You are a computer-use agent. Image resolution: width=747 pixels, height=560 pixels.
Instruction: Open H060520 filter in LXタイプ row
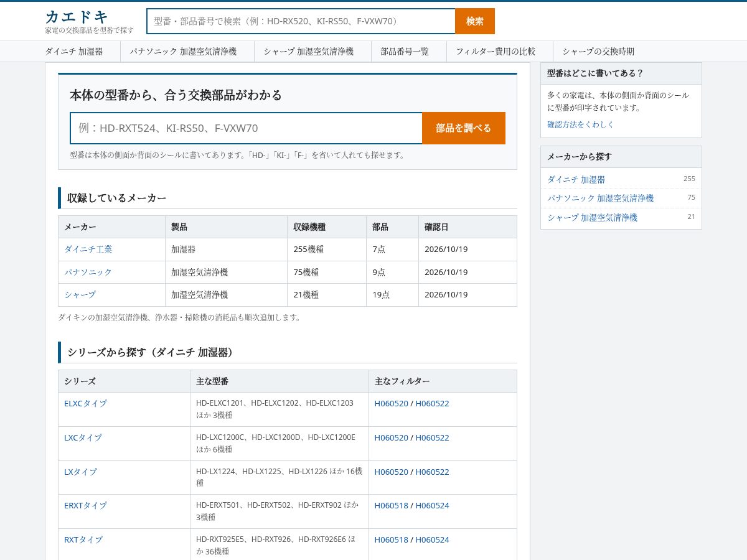392,472
